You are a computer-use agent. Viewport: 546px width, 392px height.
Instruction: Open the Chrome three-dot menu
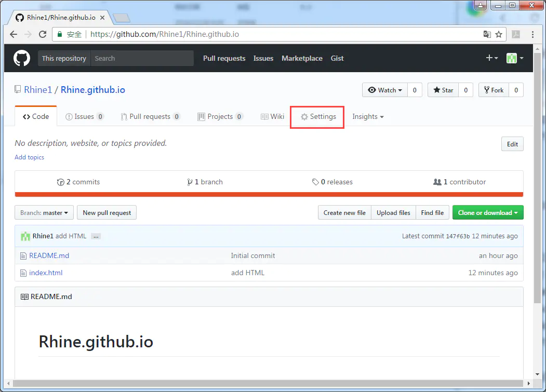click(532, 34)
